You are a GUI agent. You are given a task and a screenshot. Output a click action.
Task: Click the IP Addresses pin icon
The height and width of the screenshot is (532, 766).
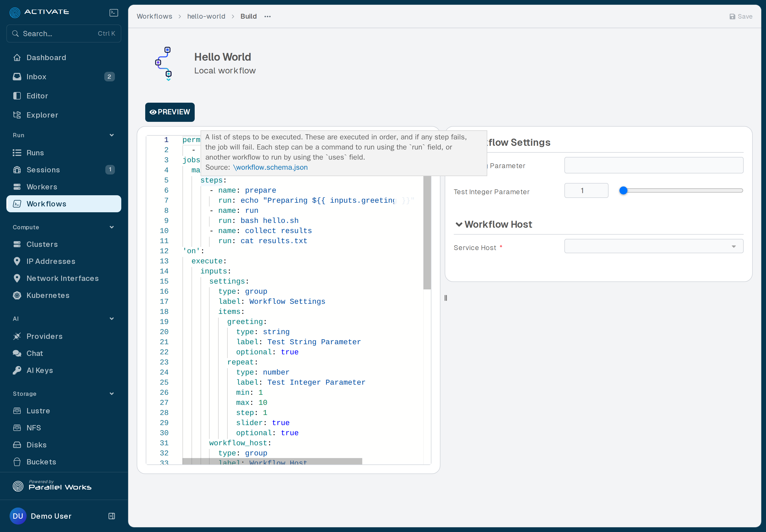[x=17, y=261]
